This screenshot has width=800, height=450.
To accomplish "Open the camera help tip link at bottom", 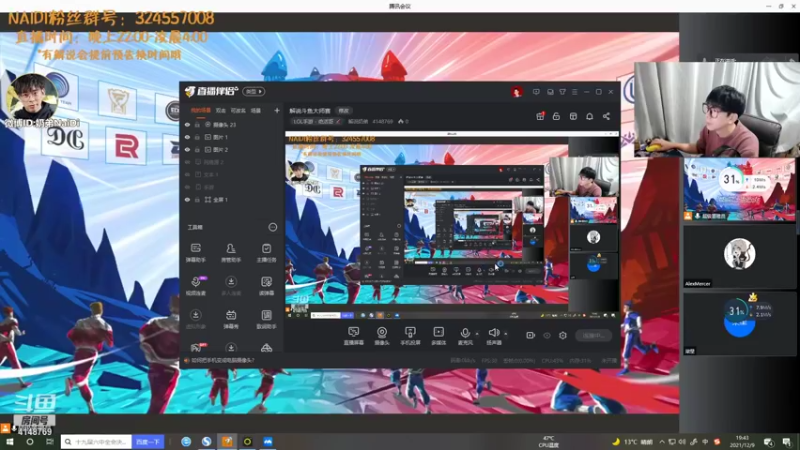I will pos(222,360).
